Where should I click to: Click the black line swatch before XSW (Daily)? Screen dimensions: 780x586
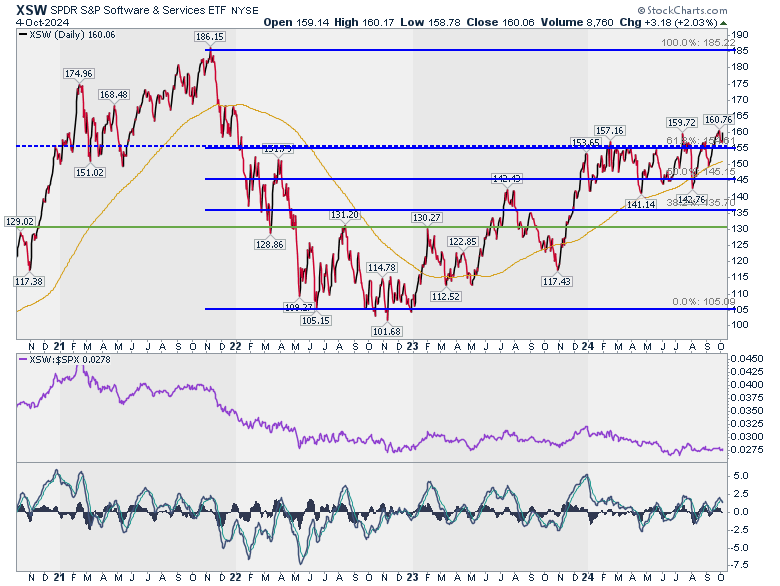pyautogui.click(x=23, y=34)
